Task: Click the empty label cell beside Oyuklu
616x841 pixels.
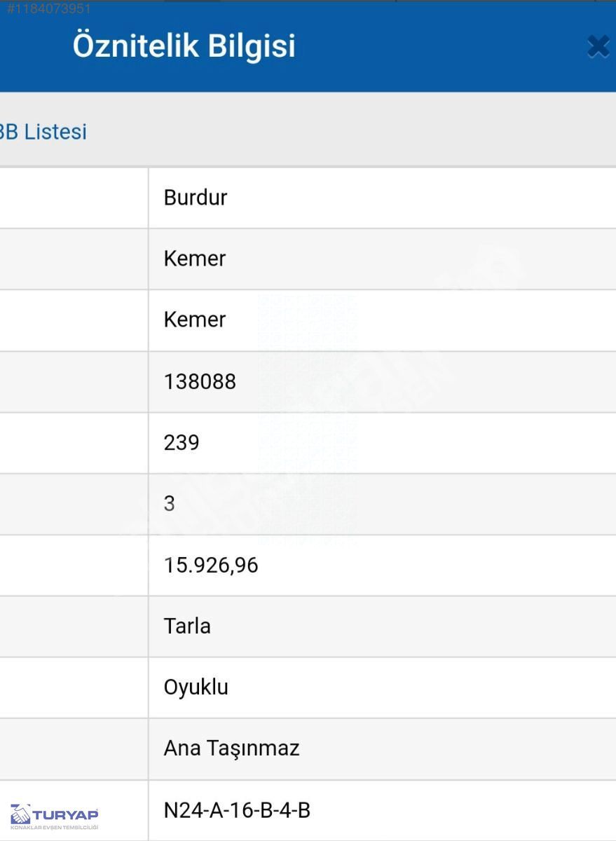Action: click(x=74, y=687)
